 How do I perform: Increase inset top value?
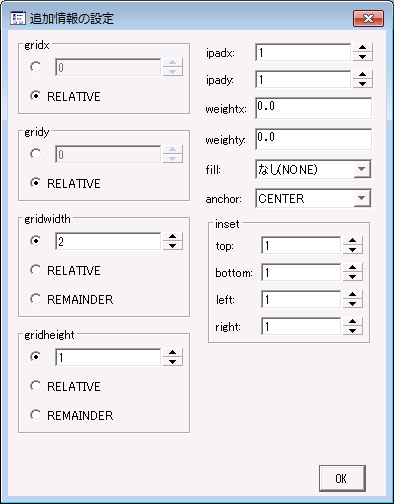352,241
